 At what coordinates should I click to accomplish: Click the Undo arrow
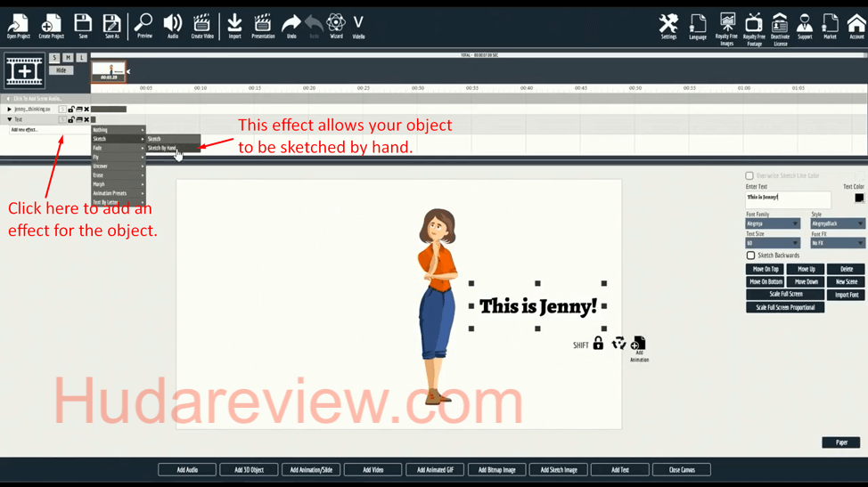(x=291, y=26)
